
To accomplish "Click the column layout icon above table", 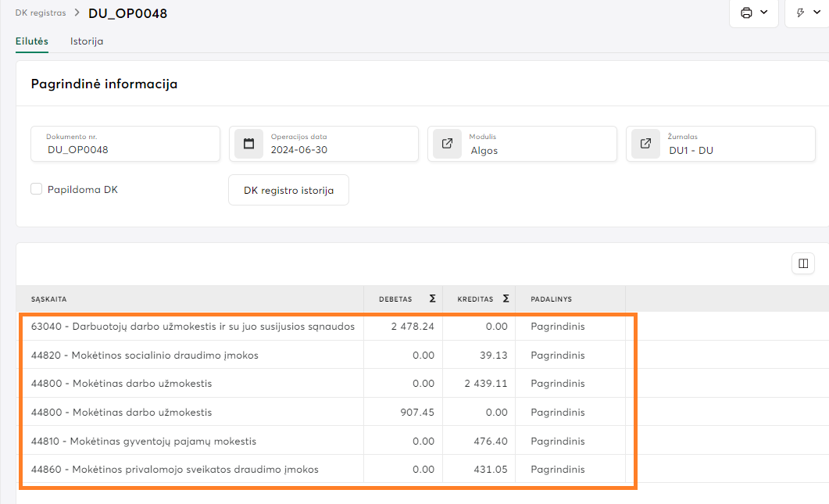I will 803,264.
